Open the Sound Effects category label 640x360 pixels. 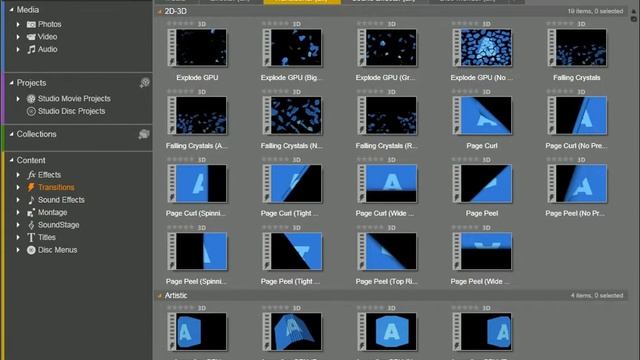pos(61,200)
